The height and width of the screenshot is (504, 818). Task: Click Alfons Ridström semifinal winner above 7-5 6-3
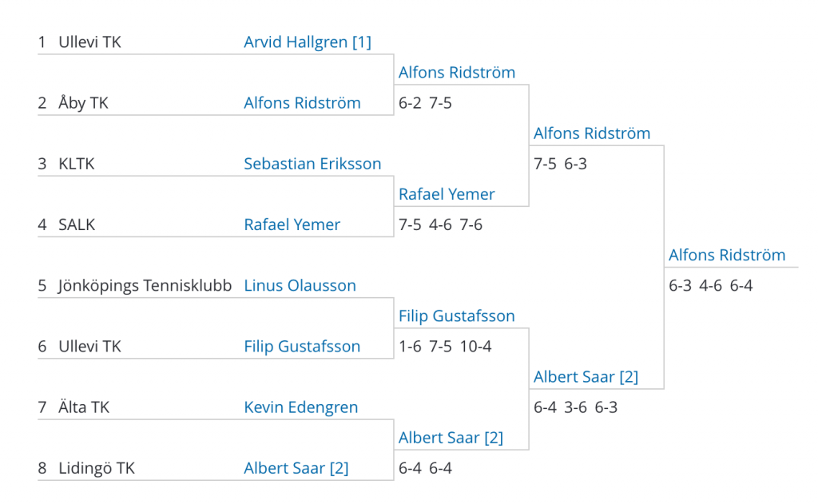tap(592, 133)
